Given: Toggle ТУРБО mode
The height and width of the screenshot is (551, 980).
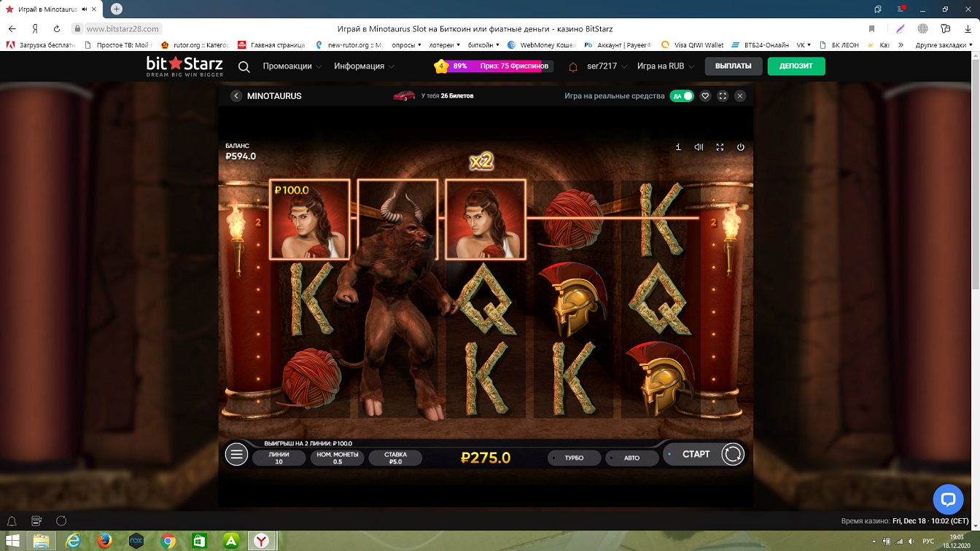Looking at the screenshot, I should [575, 458].
